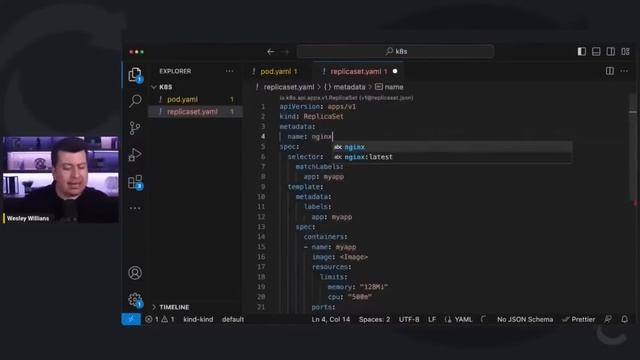Accept the nginx autocomplete suggestion
The height and width of the screenshot is (360, 640).
click(452, 147)
